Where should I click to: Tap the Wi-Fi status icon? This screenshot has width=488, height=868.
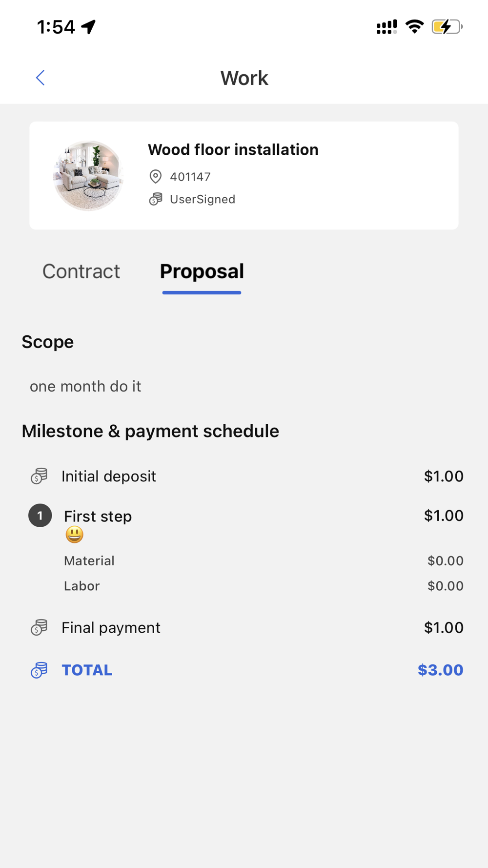tap(414, 27)
